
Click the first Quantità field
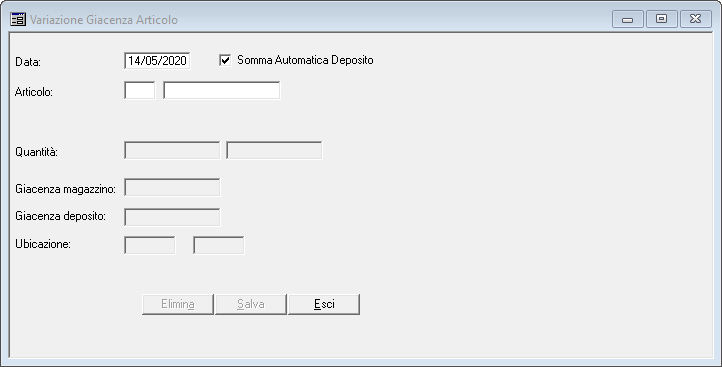pos(172,151)
